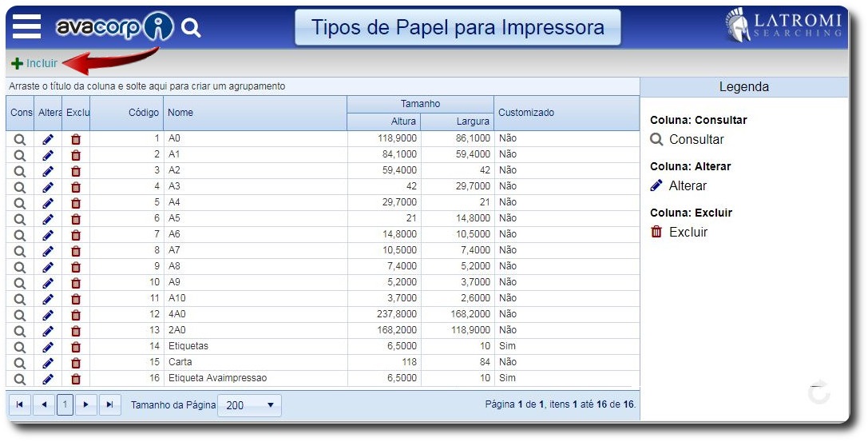Viewport: 868px width, 442px height.
Task: Open the search magnifier in header
Action: 191,28
